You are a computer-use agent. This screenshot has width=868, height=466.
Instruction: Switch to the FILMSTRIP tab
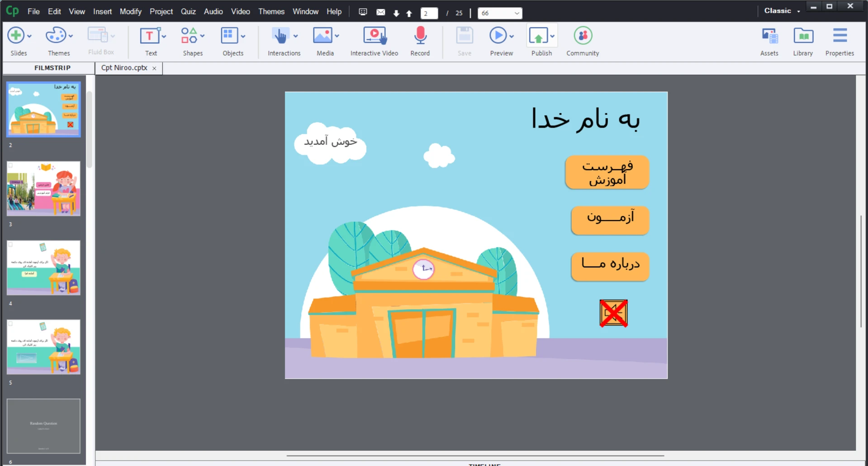coord(52,68)
